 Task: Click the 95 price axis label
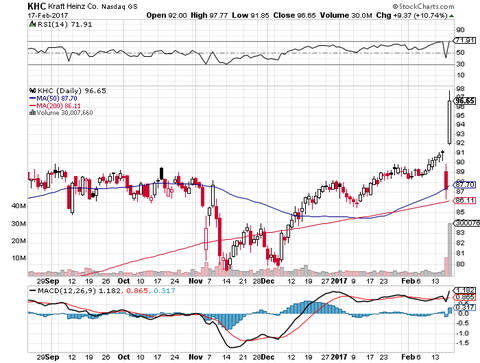pos(460,116)
